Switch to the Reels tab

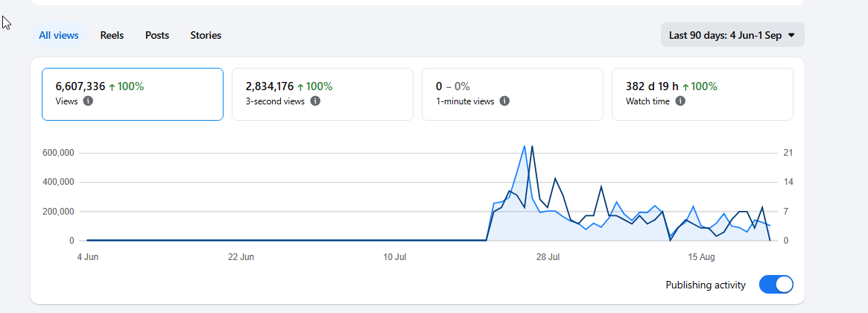point(112,35)
